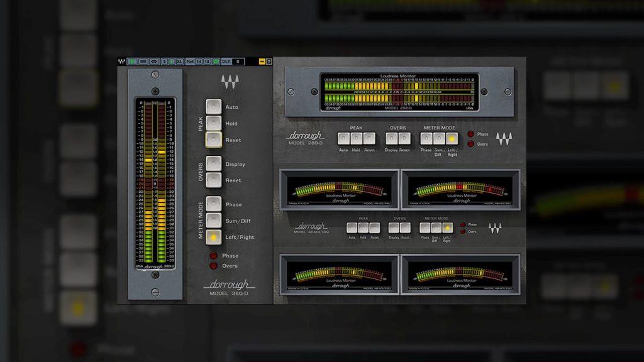Click the yellow minus icon in the toolbar

click(262, 62)
